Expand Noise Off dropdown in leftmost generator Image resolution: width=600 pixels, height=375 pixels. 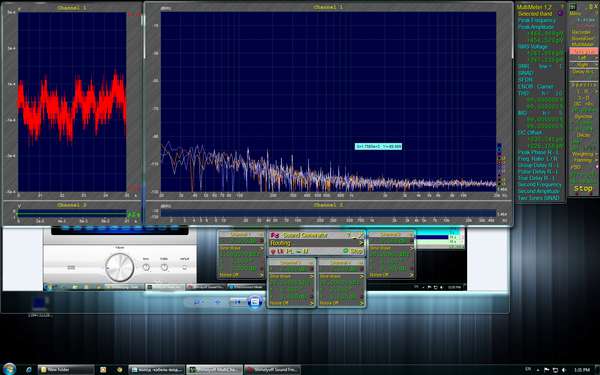(241, 275)
